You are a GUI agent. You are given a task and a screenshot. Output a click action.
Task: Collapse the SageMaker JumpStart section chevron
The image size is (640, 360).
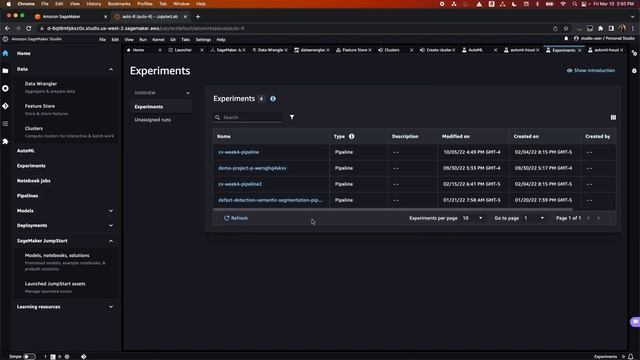pyautogui.click(x=111, y=241)
